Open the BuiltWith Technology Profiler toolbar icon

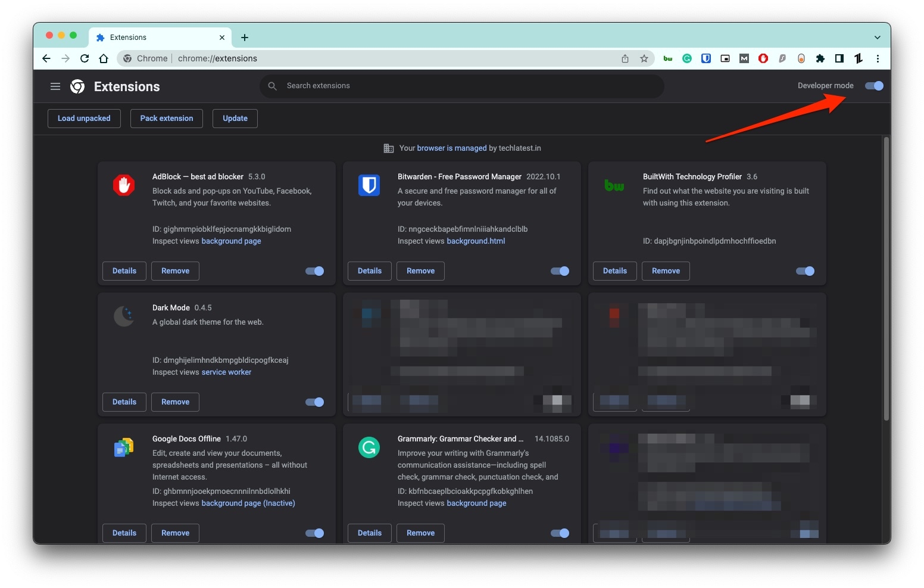pyautogui.click(x=667, y=58)
